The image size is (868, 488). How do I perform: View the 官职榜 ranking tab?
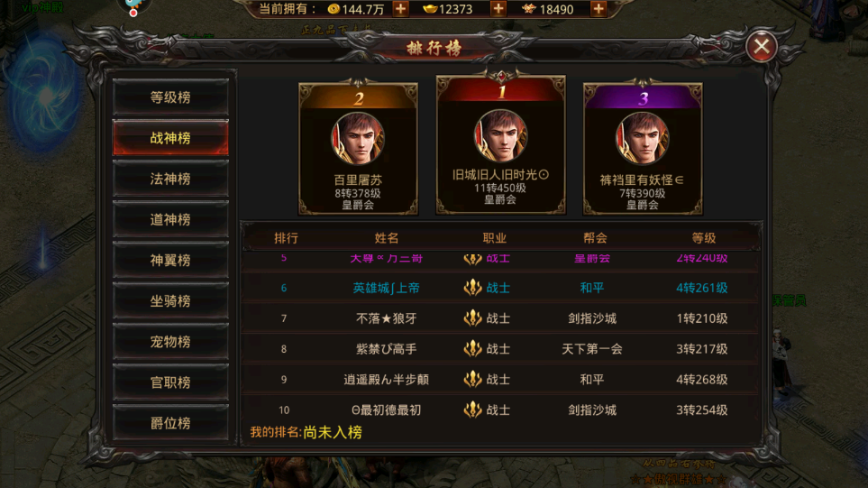coord(170,382)
